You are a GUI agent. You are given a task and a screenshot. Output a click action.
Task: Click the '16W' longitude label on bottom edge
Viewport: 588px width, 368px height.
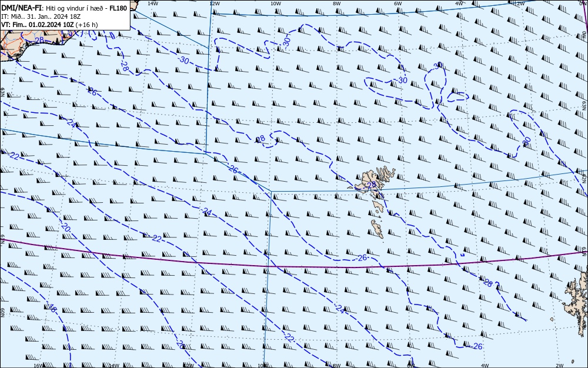point(38,366)
